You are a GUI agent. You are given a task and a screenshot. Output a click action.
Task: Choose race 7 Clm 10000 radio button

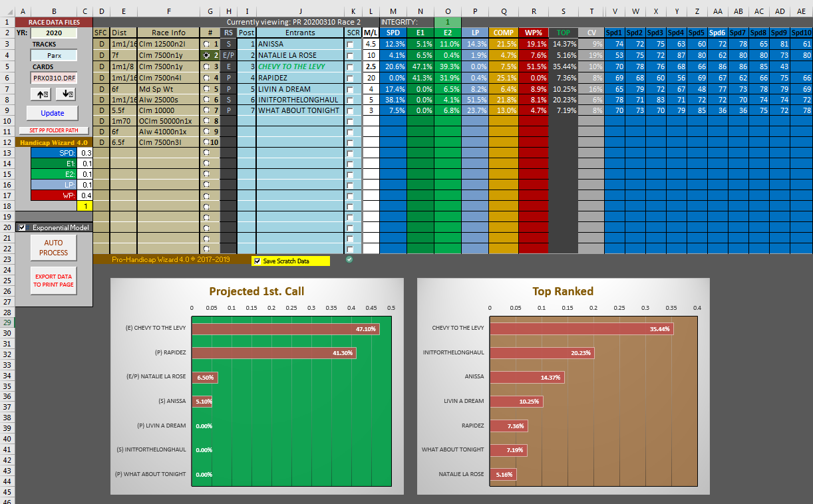point(207,110)
